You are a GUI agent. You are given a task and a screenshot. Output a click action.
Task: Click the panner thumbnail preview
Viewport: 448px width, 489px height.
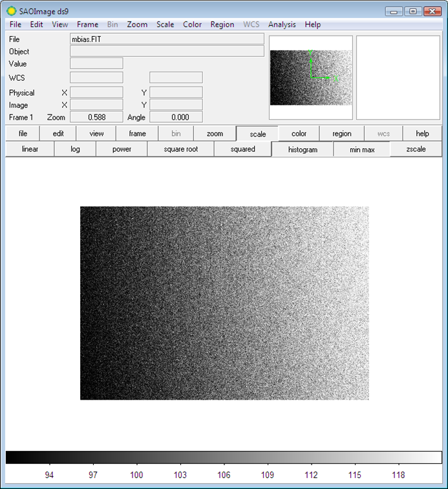[311, 78]
